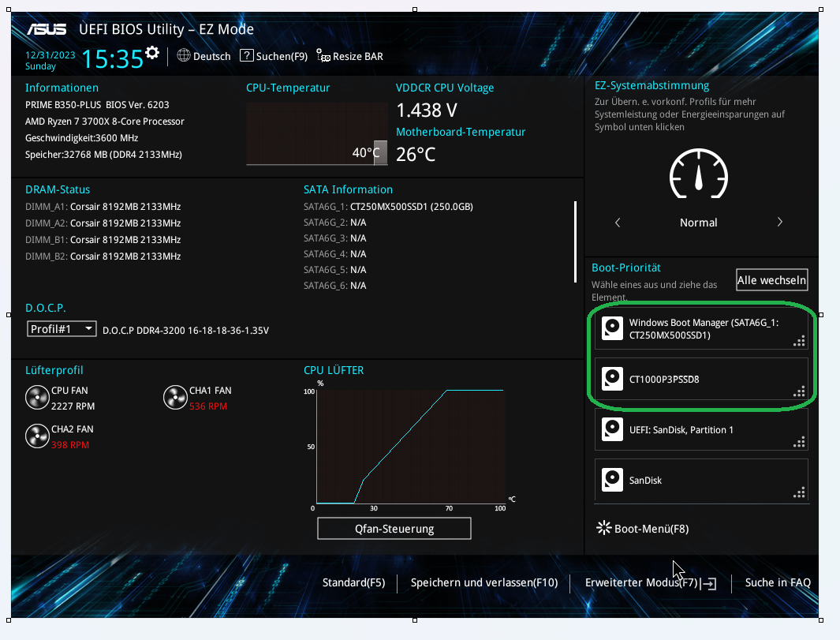Viewport: 840px width, 640px height.
Task: Change language via Deutsch
Action: pyautogui.click(x=211, y=56)
